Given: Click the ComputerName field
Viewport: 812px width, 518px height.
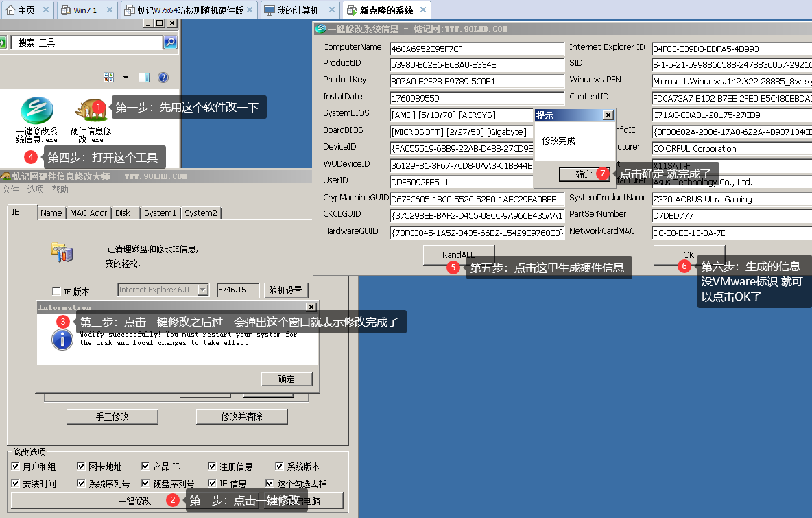Looking at the screenshot, I should [x=477, y=49].
